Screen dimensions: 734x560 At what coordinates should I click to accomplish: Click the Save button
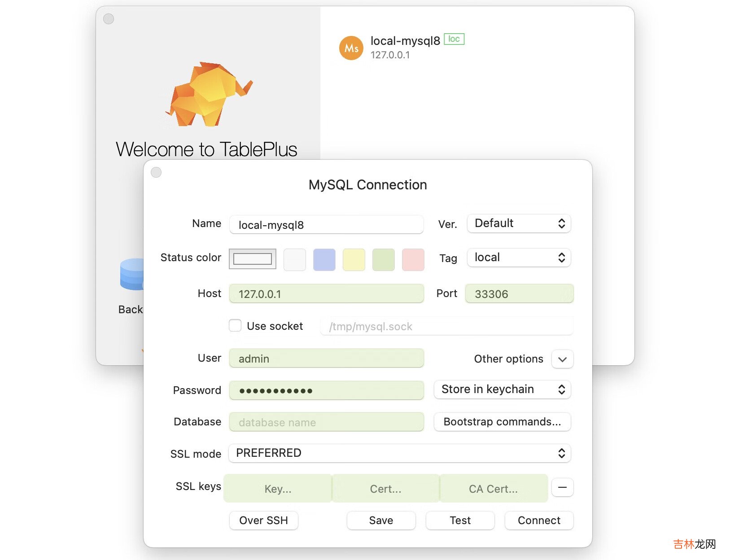click(381, 521)
